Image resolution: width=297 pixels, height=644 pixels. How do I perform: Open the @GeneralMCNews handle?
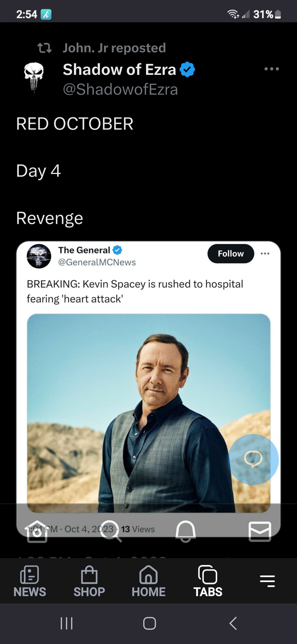coord(97,262)
